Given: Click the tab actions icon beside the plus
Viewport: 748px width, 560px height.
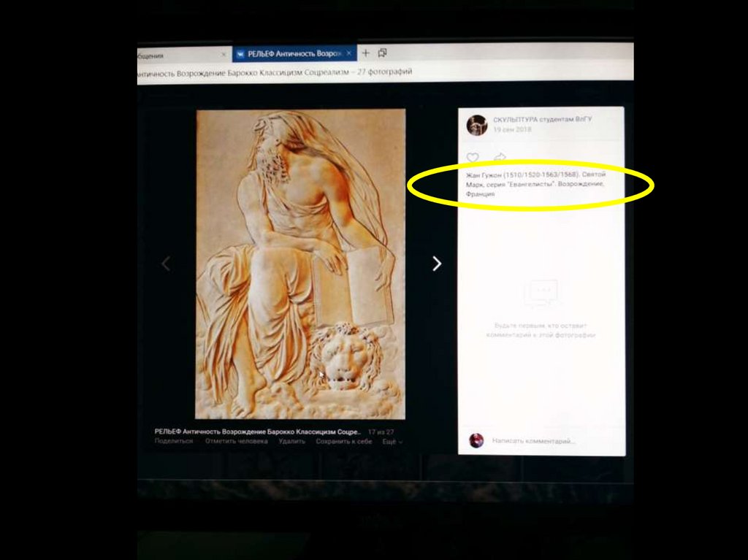Looking at the screenshot, I should (x=382, y=53).
